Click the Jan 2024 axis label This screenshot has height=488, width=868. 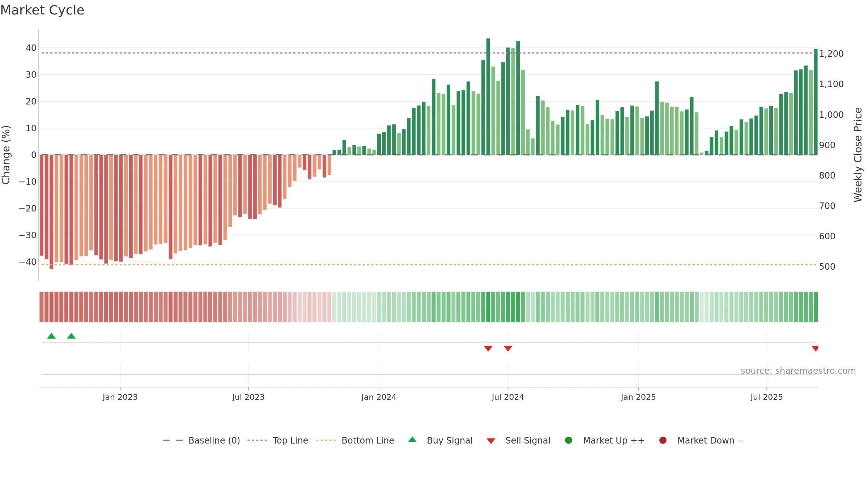[x=379, y=397]
